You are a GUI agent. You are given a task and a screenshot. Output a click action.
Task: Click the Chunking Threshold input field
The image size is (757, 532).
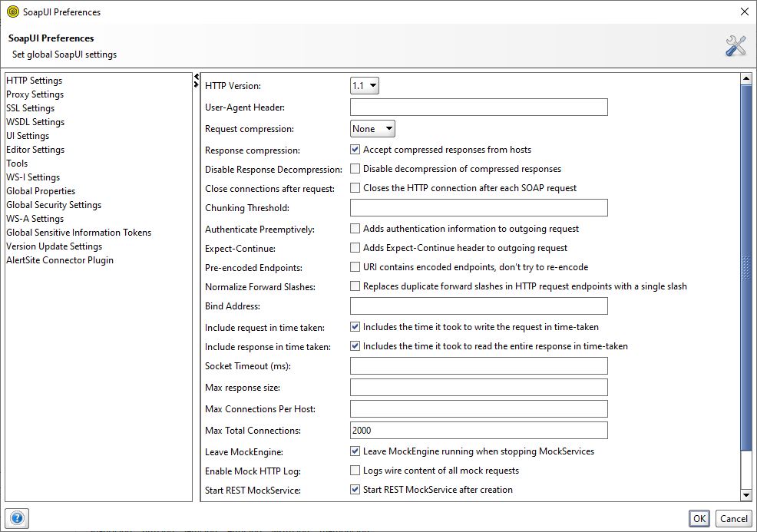(479, 208)
